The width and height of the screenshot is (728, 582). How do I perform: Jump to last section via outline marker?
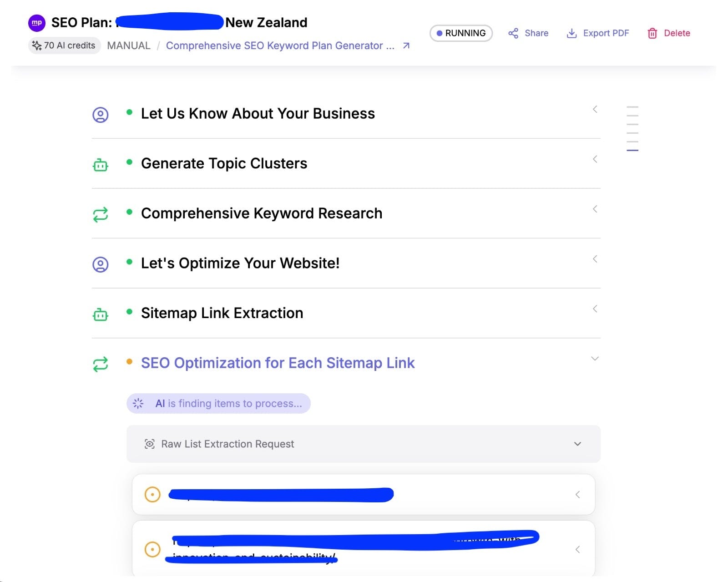[632, 150]
